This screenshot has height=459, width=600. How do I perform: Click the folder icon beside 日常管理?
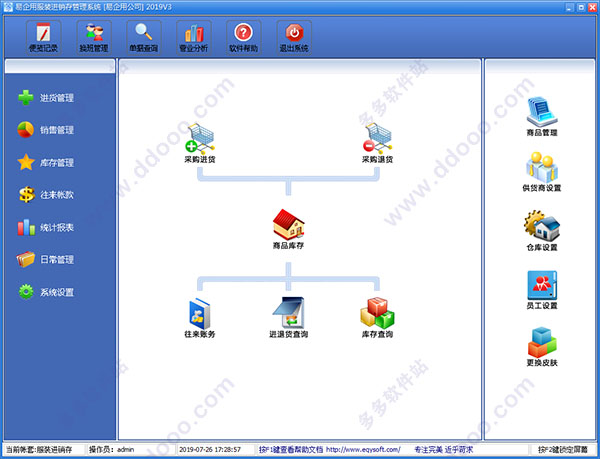[x=26, y=259]
